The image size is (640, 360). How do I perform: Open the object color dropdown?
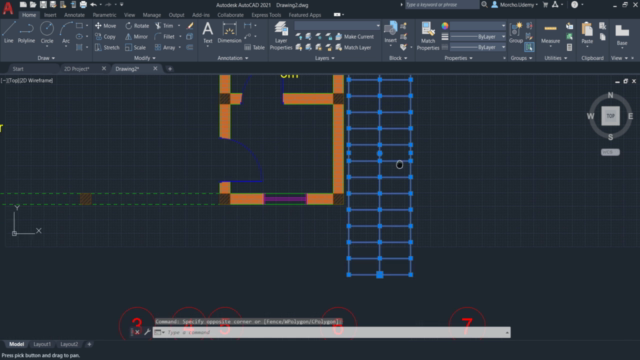478,26
